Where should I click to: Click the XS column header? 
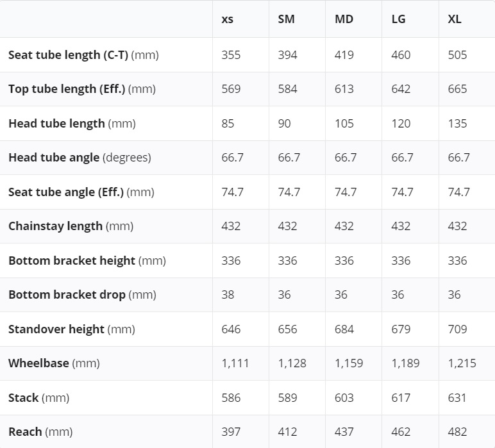(228, 19)
